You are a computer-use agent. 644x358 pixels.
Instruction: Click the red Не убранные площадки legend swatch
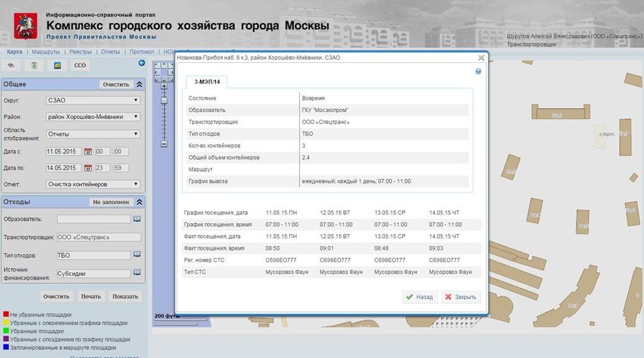(6, 314)
